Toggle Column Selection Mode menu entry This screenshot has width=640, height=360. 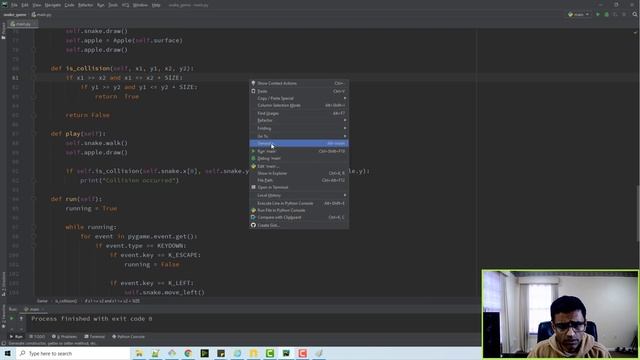pos(299,105)
